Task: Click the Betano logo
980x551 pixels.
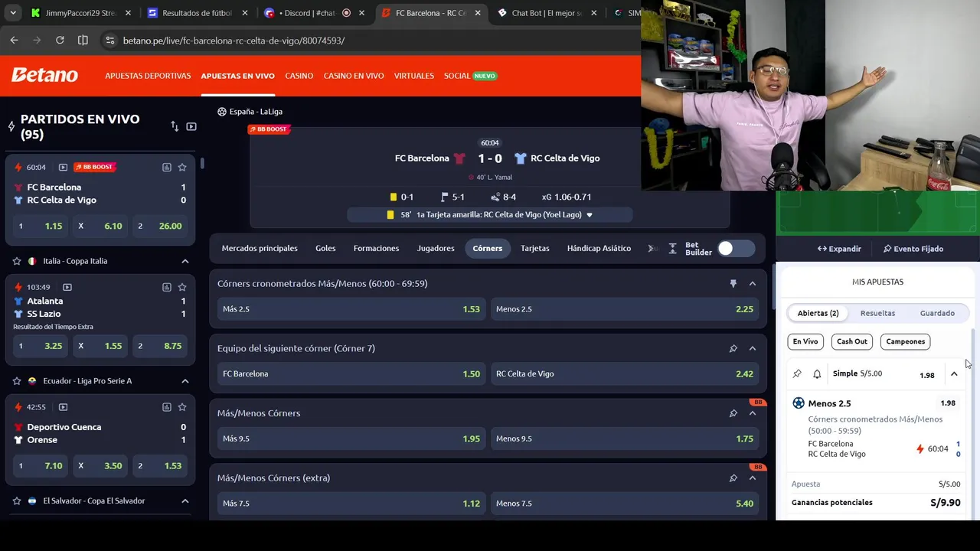Action: click(44, 75)
